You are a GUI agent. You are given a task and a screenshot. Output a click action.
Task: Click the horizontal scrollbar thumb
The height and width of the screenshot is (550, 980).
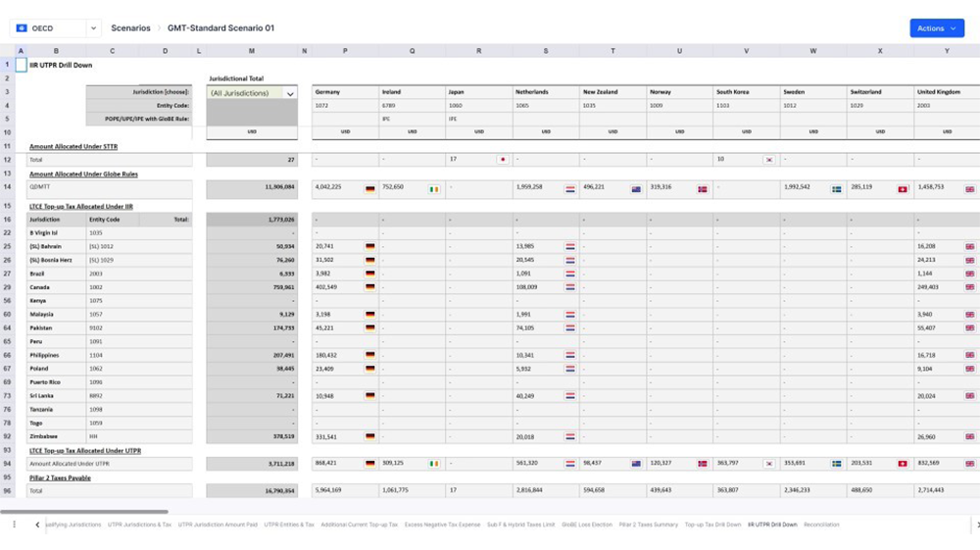tap(83, 512)
